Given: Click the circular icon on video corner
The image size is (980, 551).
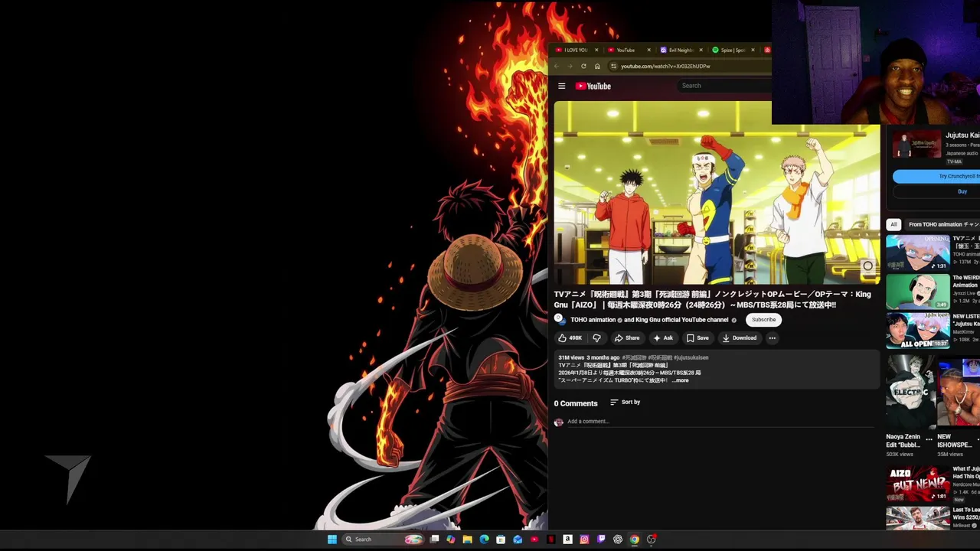Looking at the screenshot, I should (x=867, y=266).
